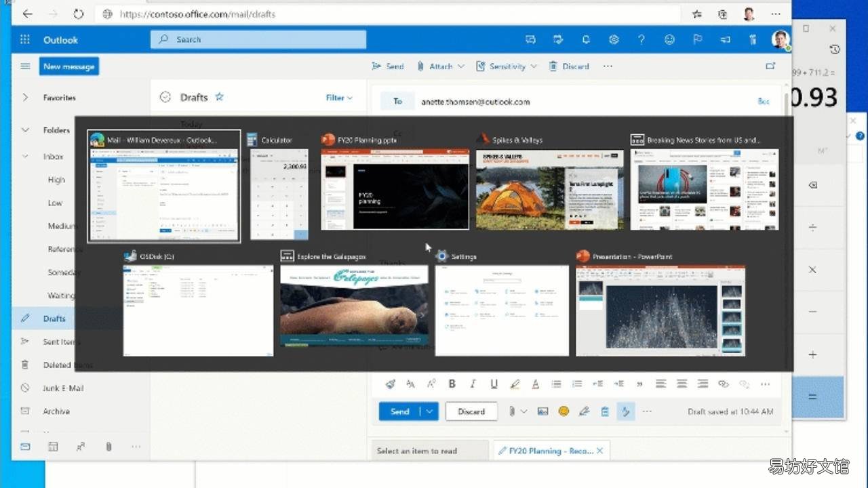Collapse the Folders section

(25, 130)
